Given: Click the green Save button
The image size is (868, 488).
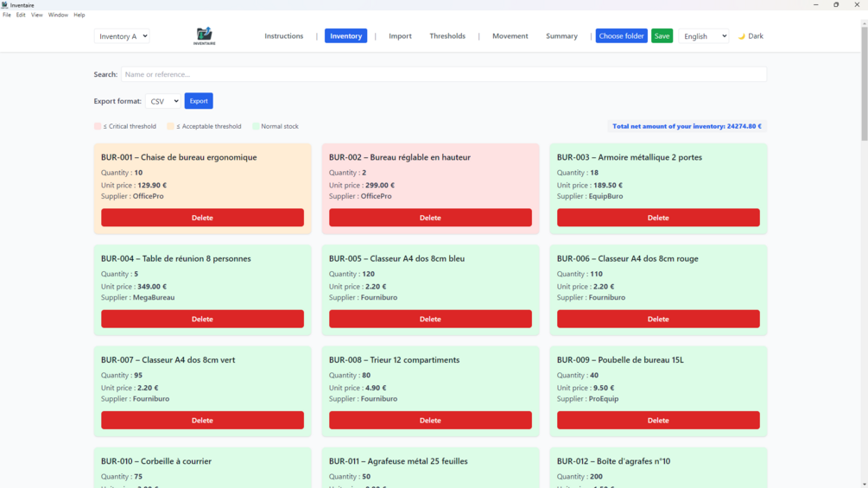Looking at the screenshot, I should (662, 36).
